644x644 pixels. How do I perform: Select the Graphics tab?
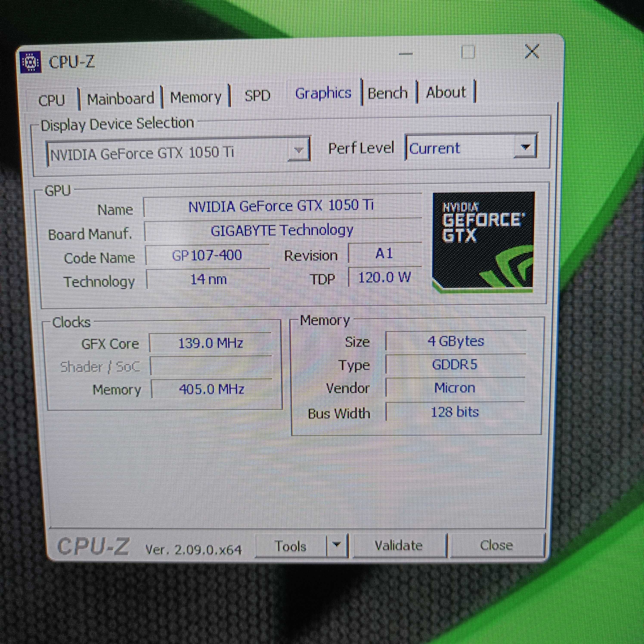click(323, 93)
